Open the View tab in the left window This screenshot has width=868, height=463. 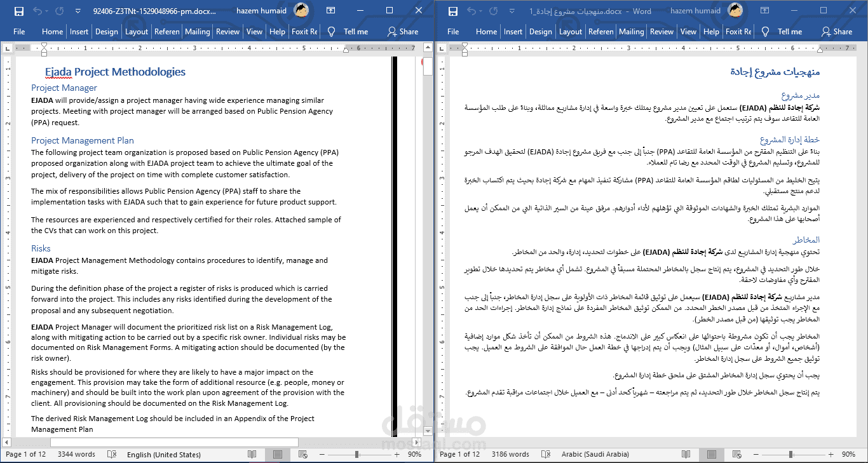tap(255, 31)
